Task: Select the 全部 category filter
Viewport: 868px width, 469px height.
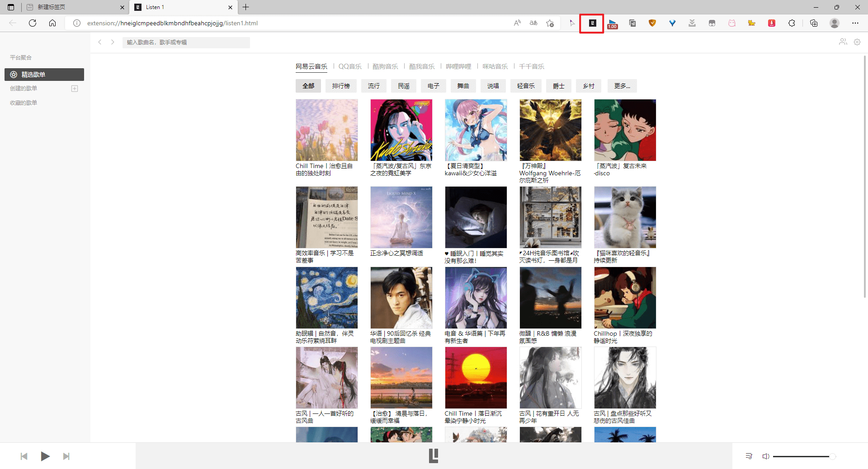Action: point(308,86)
